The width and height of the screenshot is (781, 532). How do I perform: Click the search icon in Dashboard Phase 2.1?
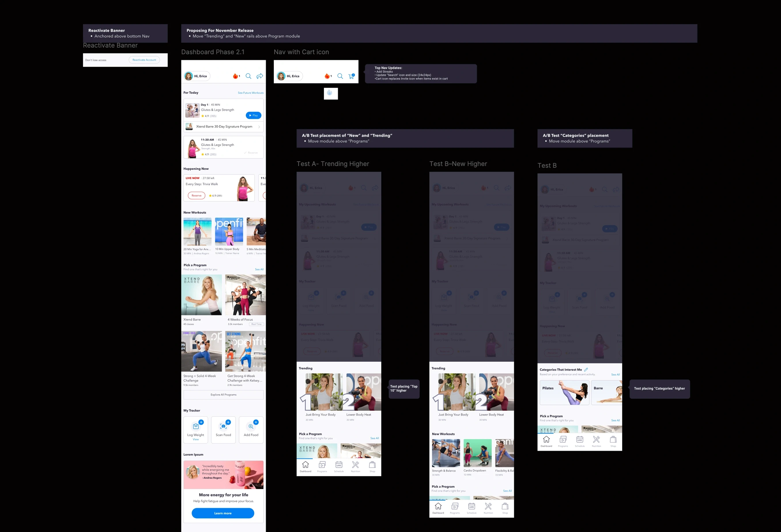[248, 76]
